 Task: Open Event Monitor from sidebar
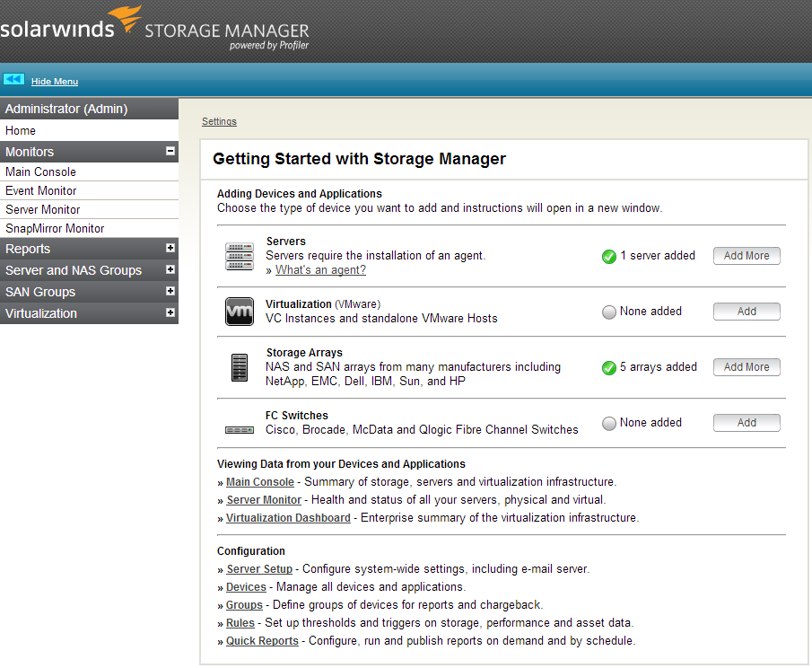41,190
